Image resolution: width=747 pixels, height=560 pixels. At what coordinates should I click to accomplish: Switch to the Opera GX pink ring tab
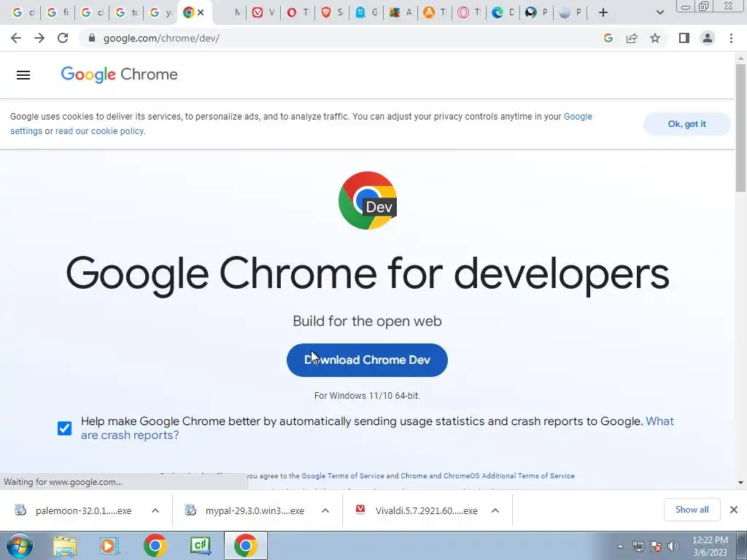[468, 13]
